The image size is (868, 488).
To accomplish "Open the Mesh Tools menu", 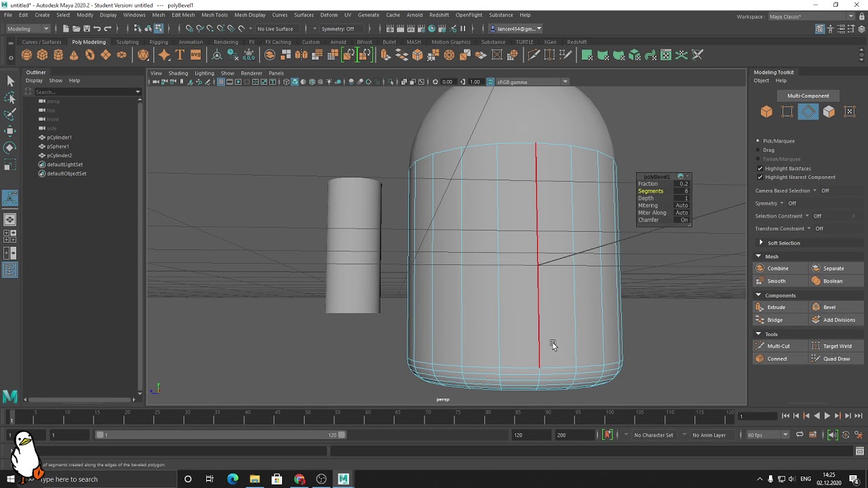I will point(214,15).
